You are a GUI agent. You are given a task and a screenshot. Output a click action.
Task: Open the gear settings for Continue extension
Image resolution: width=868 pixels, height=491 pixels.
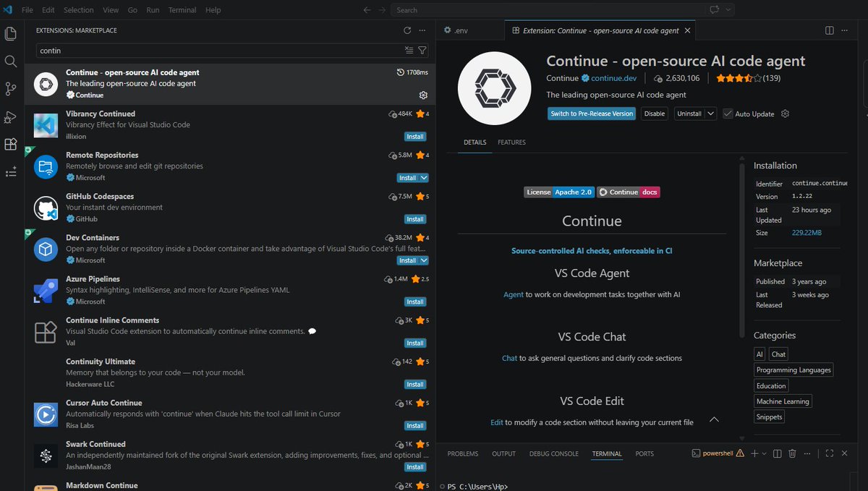[x=423, y=95]
